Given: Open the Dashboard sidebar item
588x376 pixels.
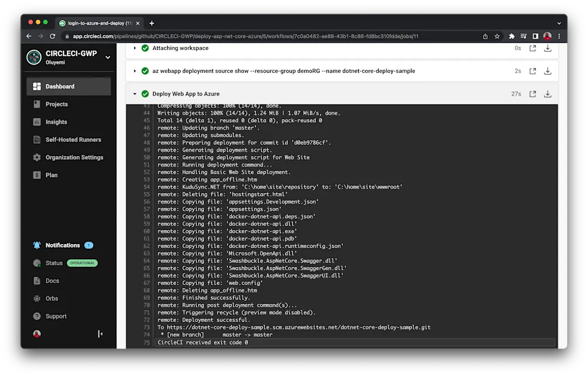Looking at the screenshot, I should [69, 86].
